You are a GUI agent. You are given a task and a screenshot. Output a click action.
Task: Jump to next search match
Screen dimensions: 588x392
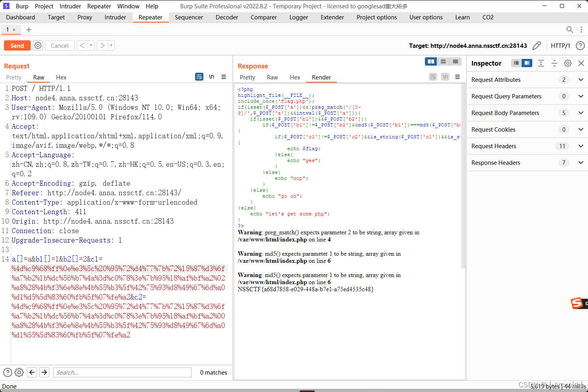pos(45,372)
